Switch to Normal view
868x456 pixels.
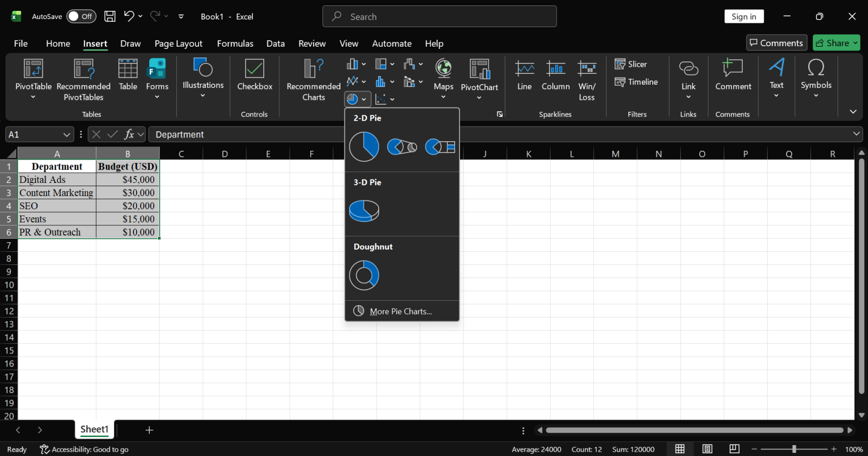(x=680, y=449)
